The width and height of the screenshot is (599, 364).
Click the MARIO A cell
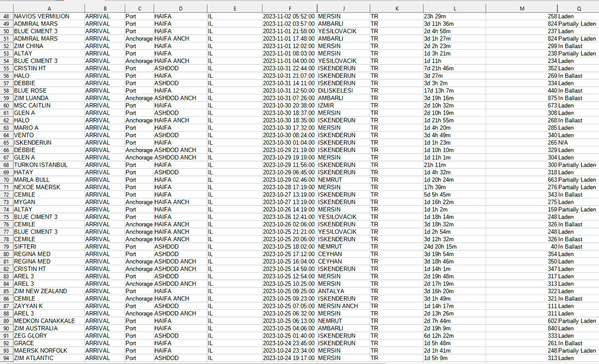48,128
